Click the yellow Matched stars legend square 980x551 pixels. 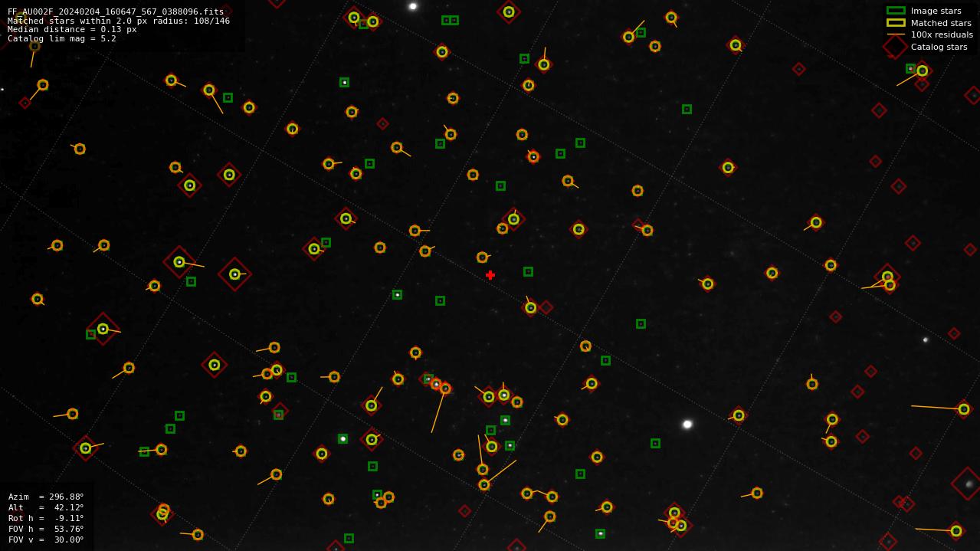(896, 23)
